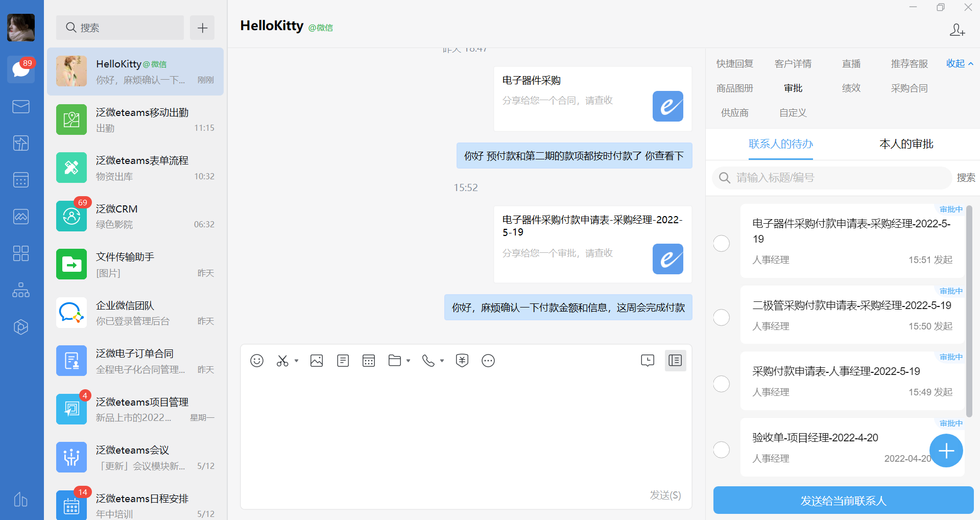Open the 泛微eteams项目管理 conversation
This screenshot has width=980, height=520.
pos(135,409)
